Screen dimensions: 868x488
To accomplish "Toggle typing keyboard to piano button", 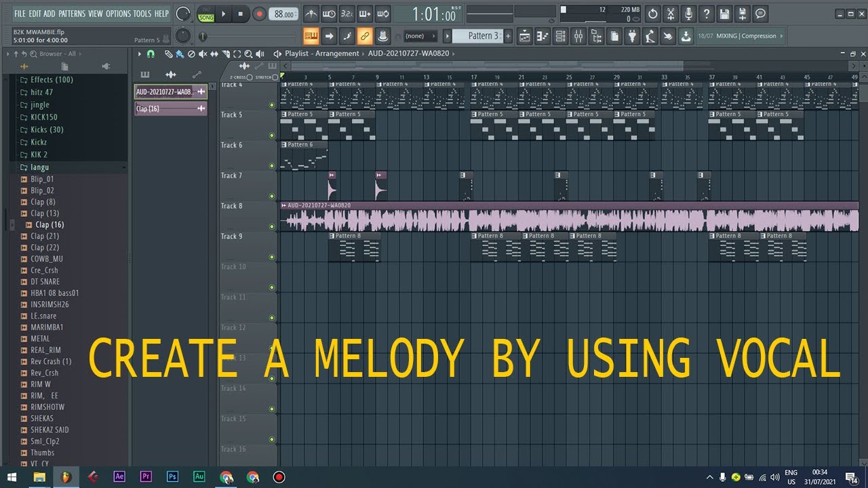I will 312,36.
